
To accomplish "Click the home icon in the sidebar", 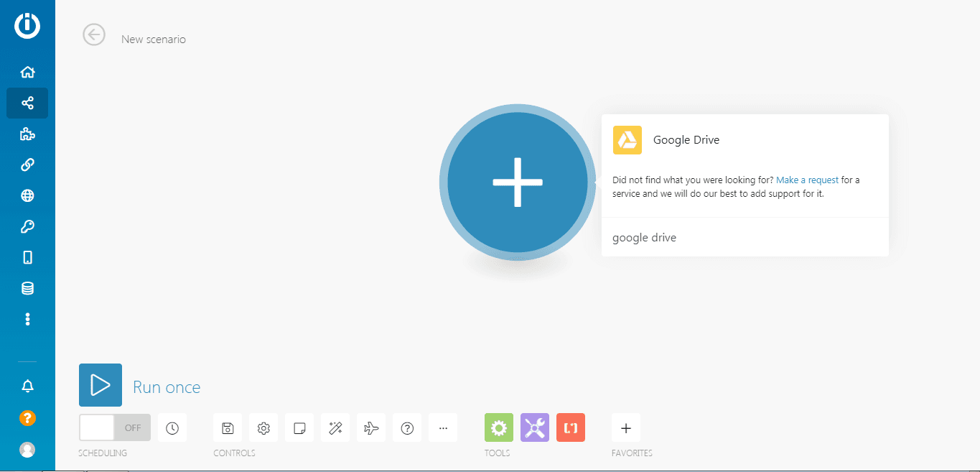I will click(27, 72).
